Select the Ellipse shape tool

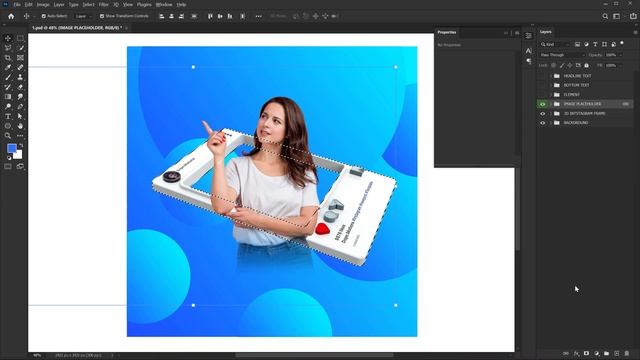pos(8,126)
